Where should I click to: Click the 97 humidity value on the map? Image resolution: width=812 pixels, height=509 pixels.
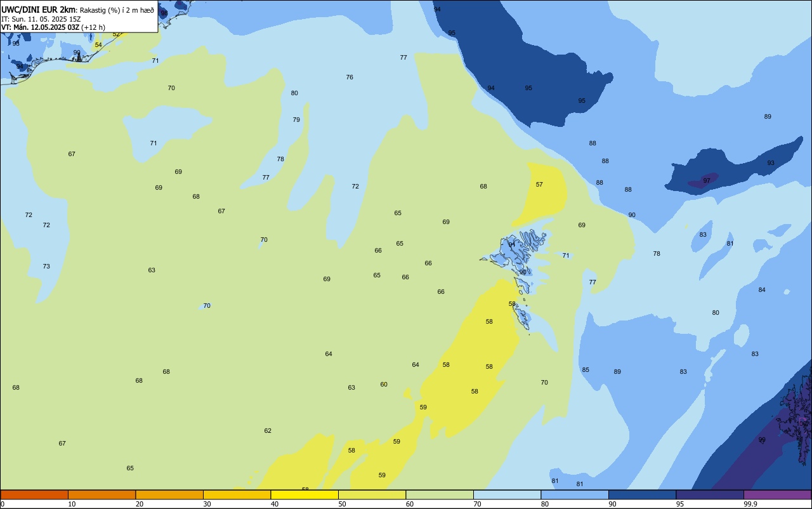(707, 181)
